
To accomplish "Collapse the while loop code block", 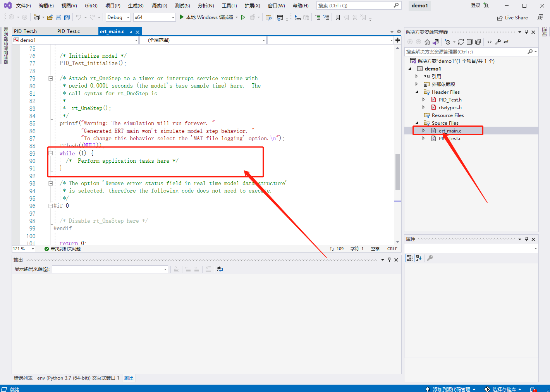I will (x=50, y=153).
